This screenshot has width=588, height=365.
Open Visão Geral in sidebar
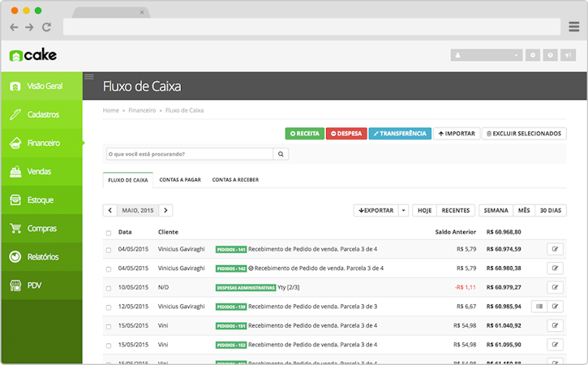tap(41, 86)
